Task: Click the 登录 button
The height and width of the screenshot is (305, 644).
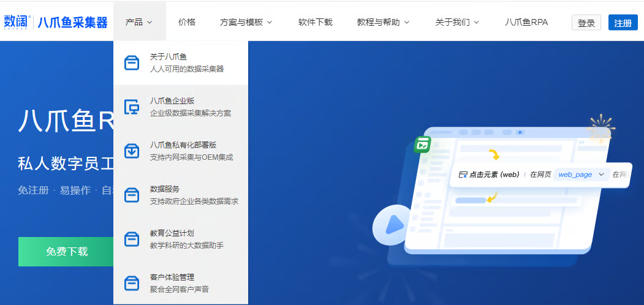Action: tap(586, 23)
